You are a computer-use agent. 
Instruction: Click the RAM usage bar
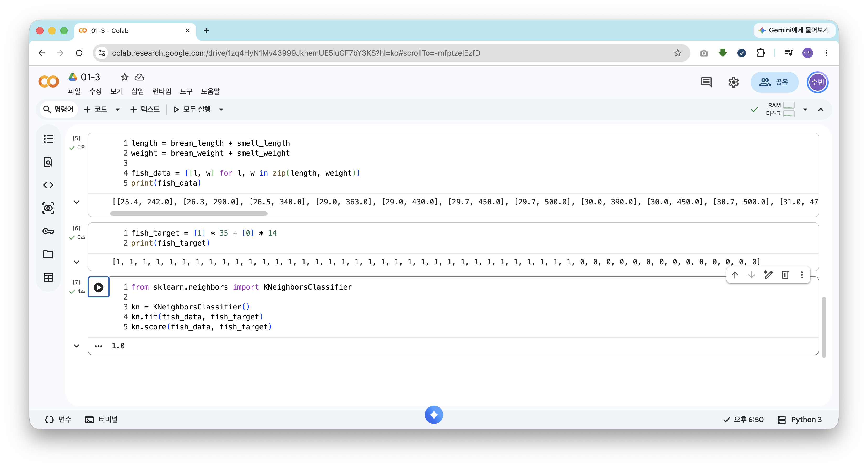789,105
